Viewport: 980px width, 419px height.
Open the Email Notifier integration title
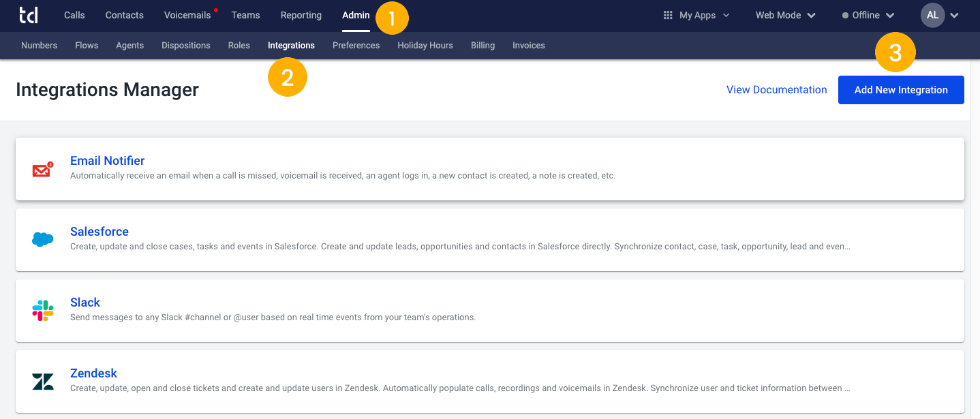coord(108,161)
